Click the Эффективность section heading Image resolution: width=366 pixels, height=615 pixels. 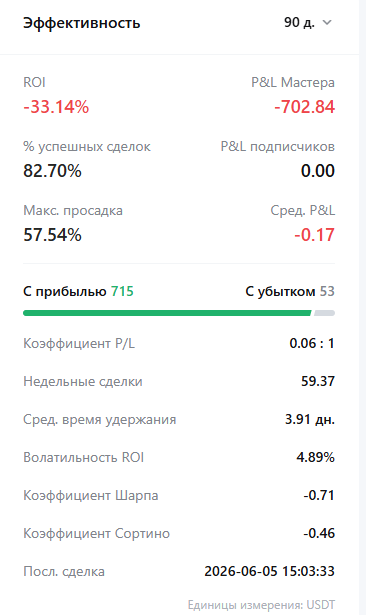82,23
